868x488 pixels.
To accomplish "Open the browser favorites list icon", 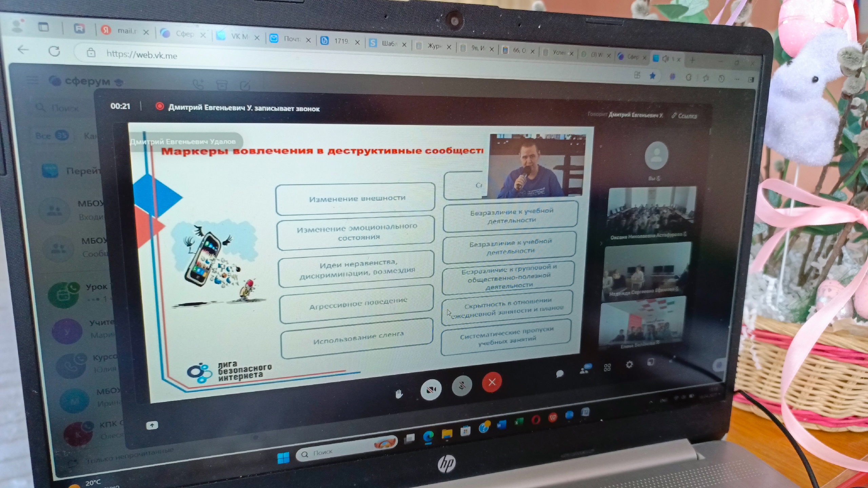I will click(706, 78).
